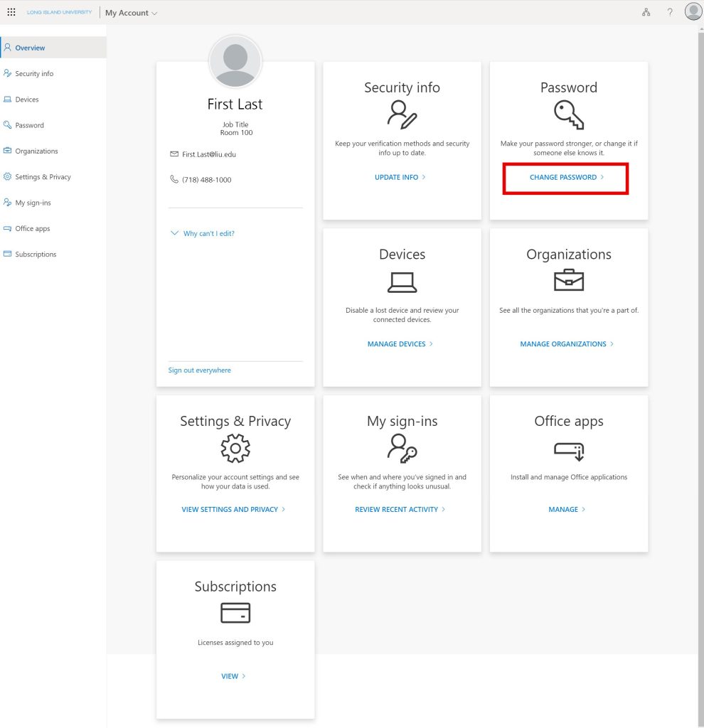Click the Subscriptions card icon
Screen dimensions: 704x728
tap(235, 613)
